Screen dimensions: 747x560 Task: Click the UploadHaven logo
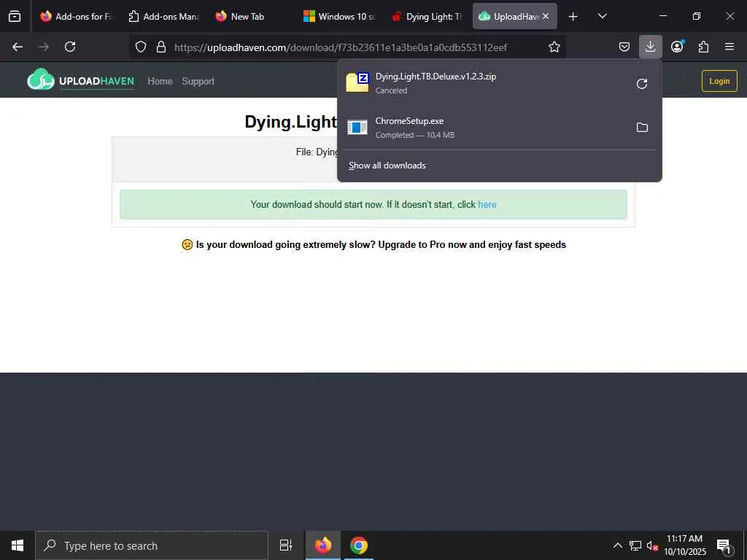click(x=80, y=80)
